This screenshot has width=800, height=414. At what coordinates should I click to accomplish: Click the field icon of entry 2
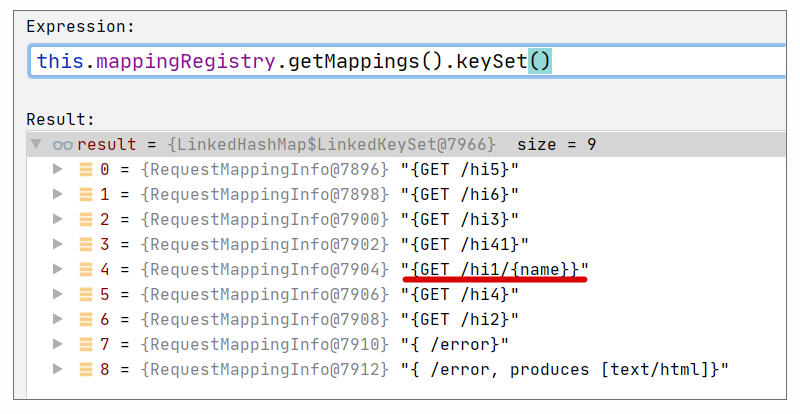[x=86, y=219]
